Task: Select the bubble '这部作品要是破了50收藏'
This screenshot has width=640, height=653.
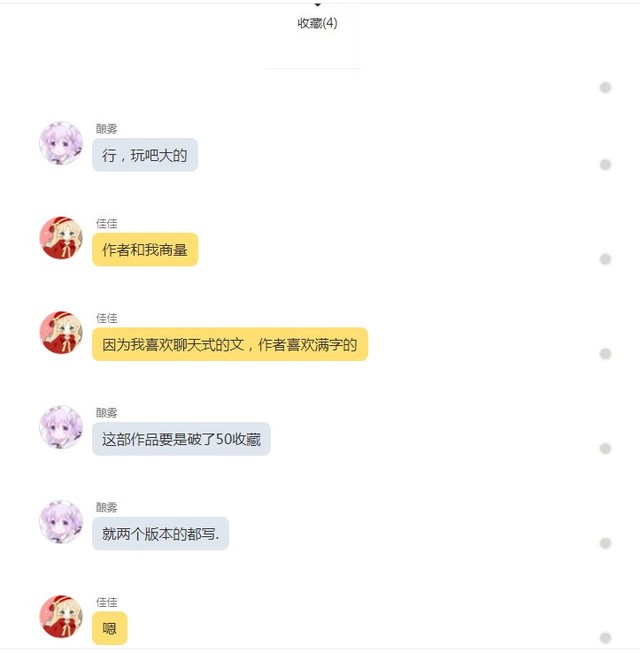Action: [181, 439]
